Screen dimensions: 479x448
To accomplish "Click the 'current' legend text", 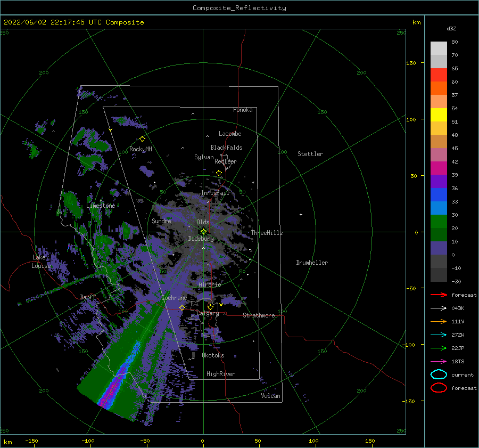I will pyautogui.click(x=463, y=375).
